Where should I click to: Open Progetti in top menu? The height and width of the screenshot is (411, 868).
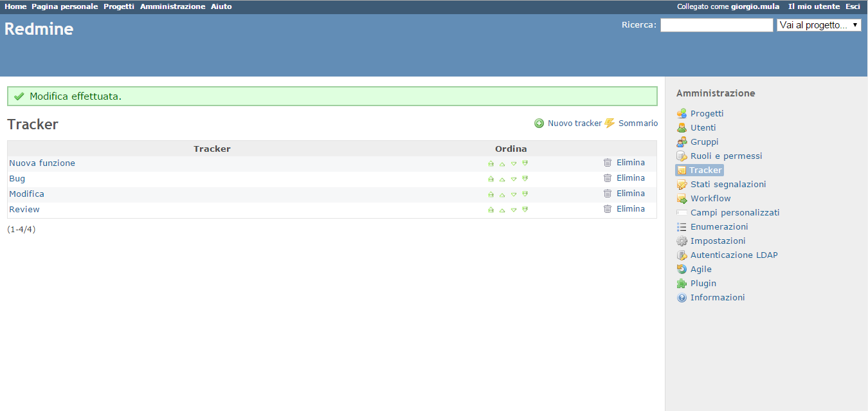(x=119, y=6)
